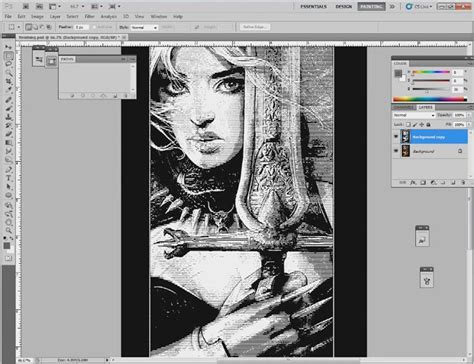
Task: Toggle Lock position
Action: 422,124
